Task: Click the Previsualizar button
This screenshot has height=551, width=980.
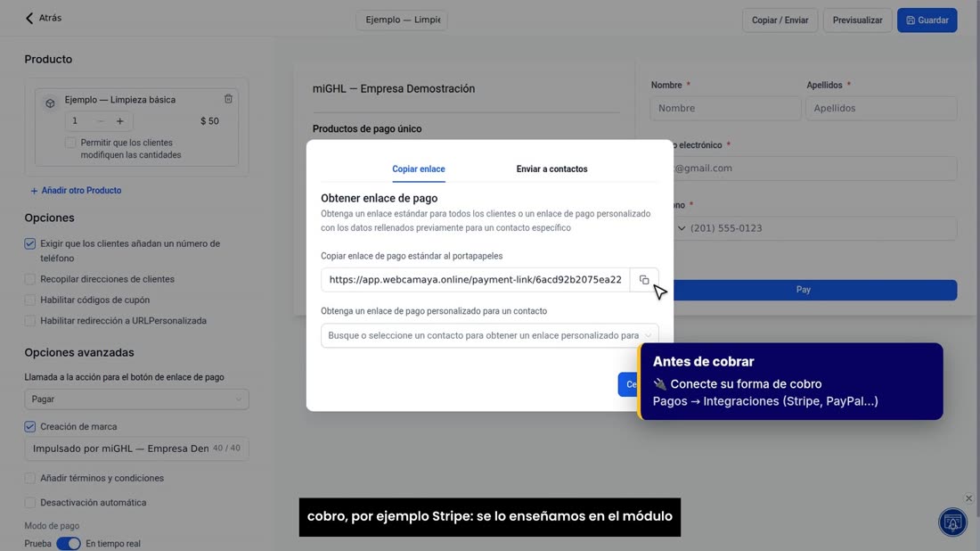Action: [x=857, y=20]
